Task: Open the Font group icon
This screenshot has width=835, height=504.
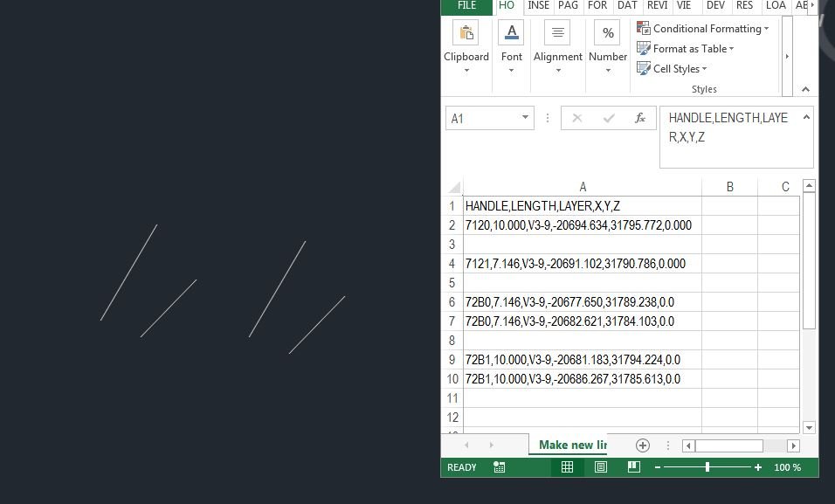Action: point(511,32)
